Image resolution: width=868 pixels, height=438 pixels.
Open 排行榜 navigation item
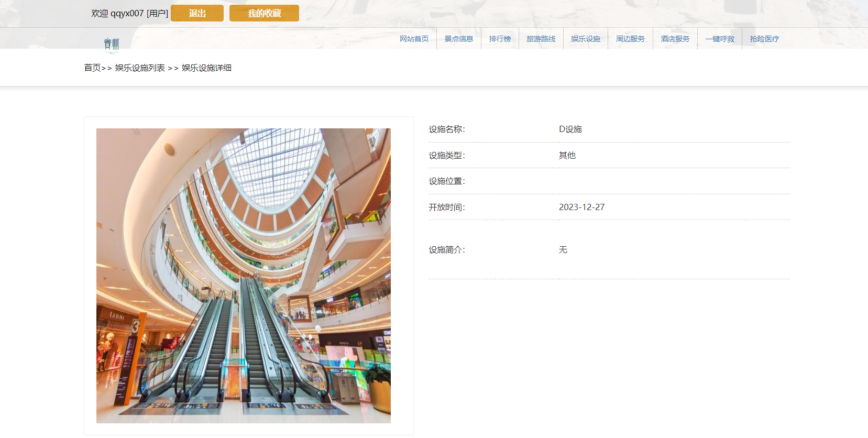point(500,39)
